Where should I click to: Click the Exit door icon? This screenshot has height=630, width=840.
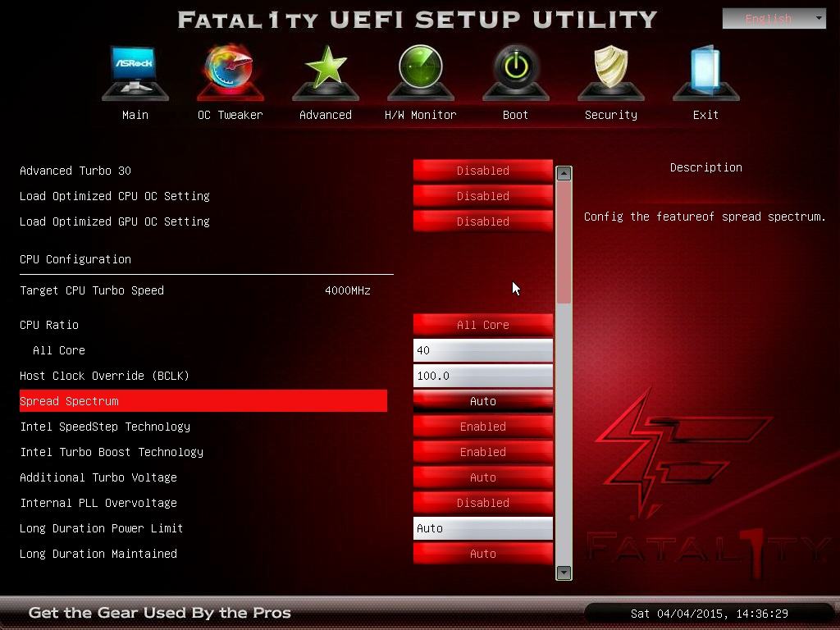click(x=706, y=72)
